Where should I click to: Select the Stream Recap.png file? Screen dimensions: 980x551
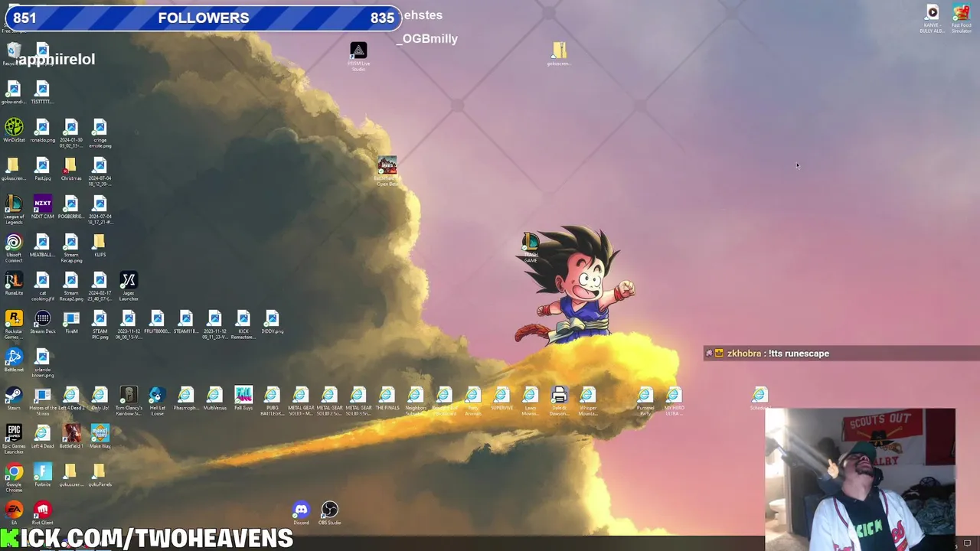click(x=71, y=248)
